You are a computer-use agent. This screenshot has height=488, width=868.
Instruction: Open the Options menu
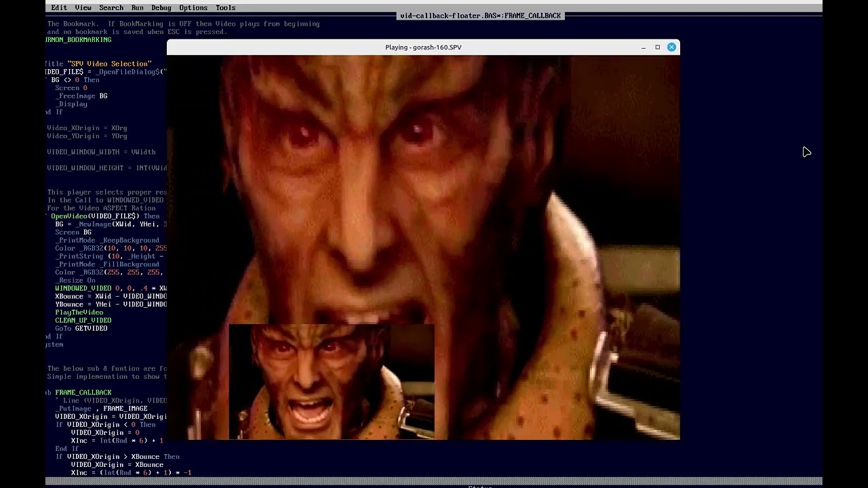coord(193,7)
